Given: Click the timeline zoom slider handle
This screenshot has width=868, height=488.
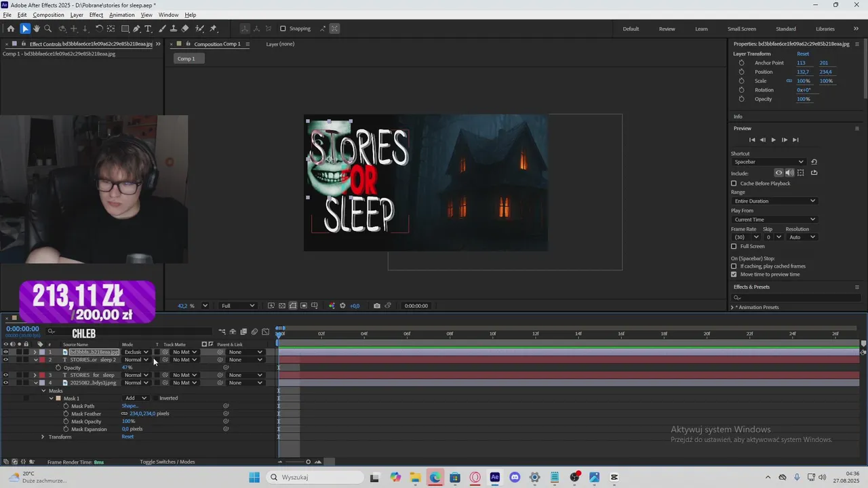Looking at the screenshot, I should pyautogui.click(x=309, y=462).
